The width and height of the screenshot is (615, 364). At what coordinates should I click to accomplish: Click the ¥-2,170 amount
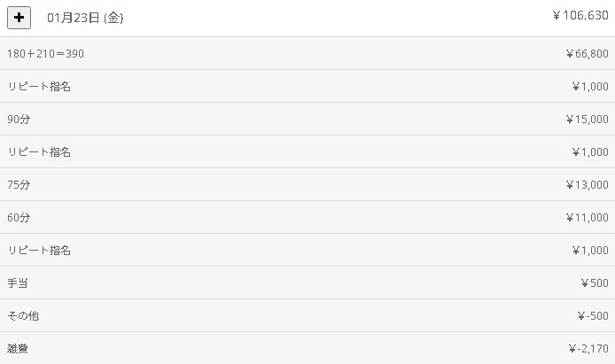[x=588, y=349]
